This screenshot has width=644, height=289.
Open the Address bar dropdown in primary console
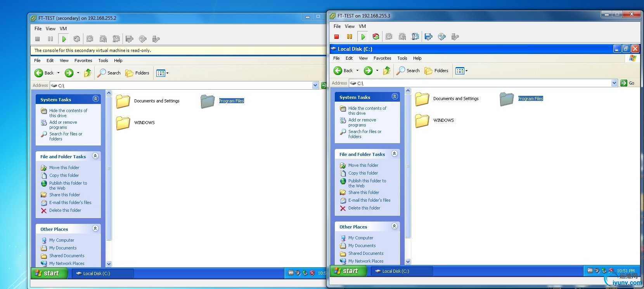click(x=614, y=83)
